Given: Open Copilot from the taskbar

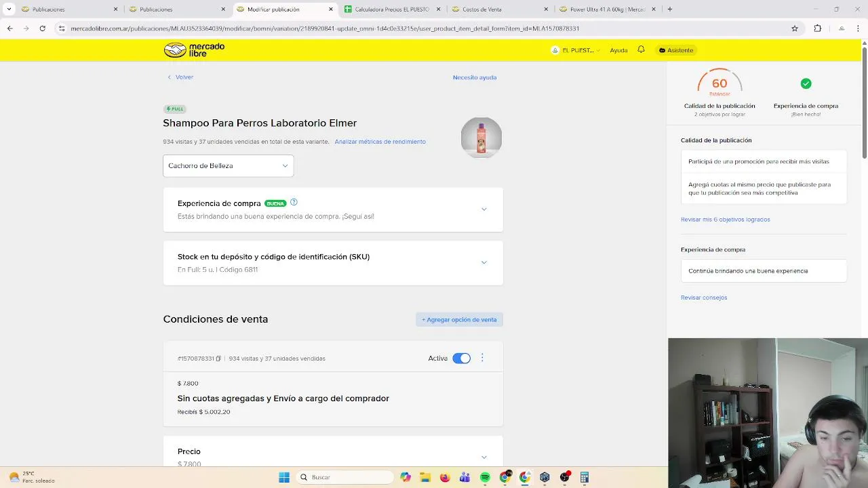Looking at the screenshot, I should pos(406,477).
